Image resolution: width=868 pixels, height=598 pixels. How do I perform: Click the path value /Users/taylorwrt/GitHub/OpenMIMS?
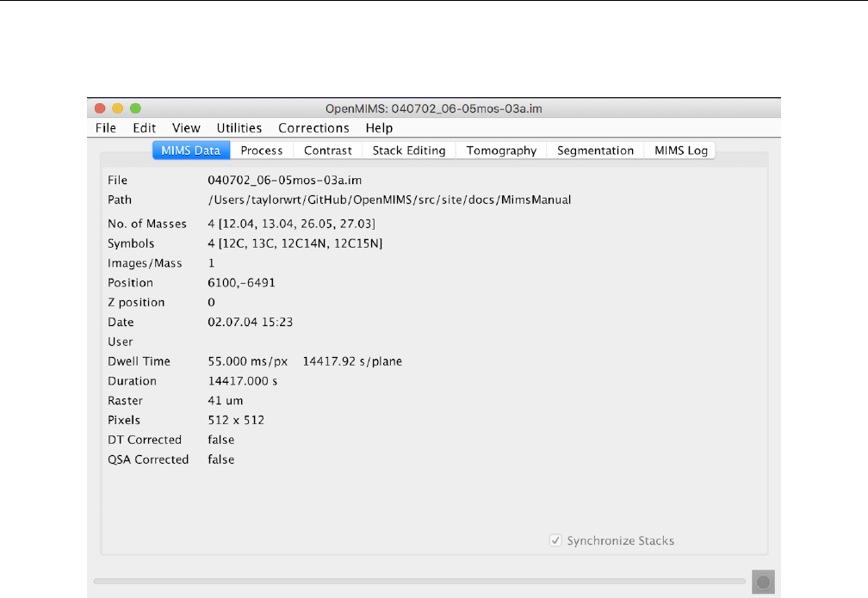[389, 200]
